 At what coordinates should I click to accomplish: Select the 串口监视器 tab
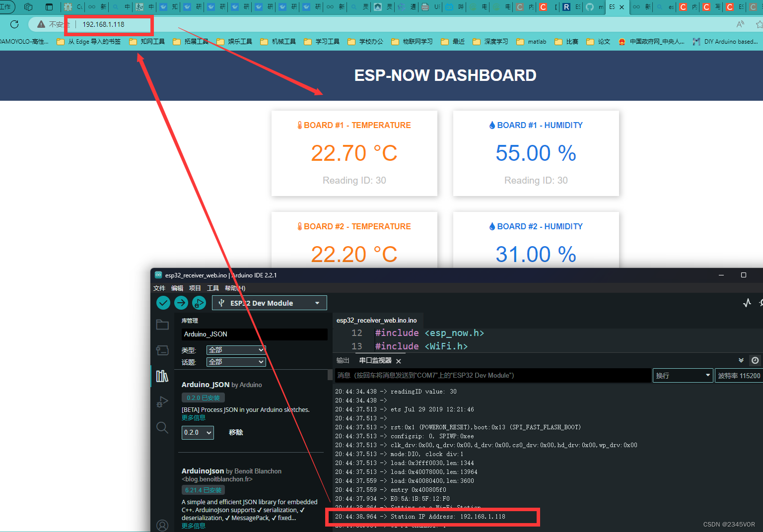(375, 361)
